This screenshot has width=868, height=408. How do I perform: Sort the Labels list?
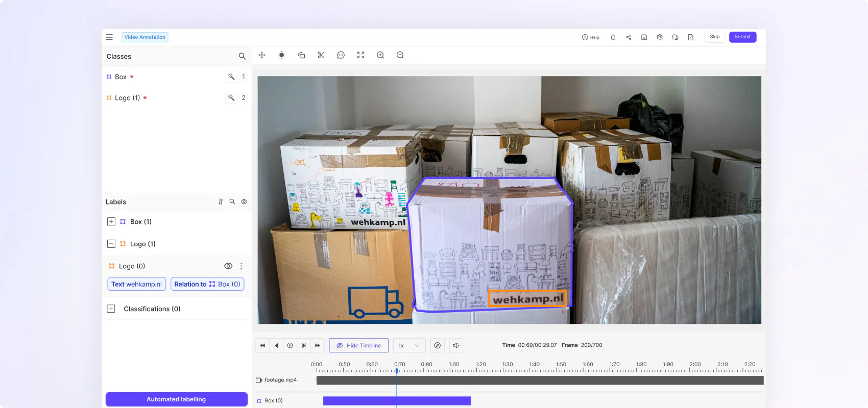221,202
